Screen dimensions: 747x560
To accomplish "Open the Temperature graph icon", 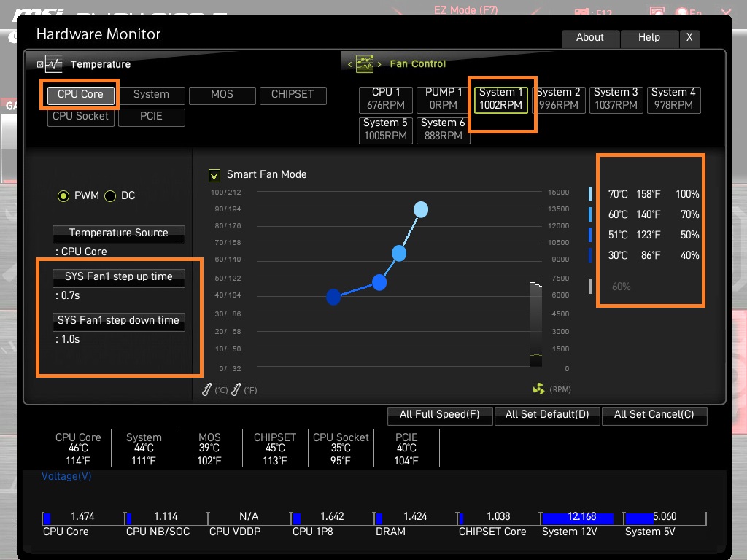I will (x=54, y=64).
